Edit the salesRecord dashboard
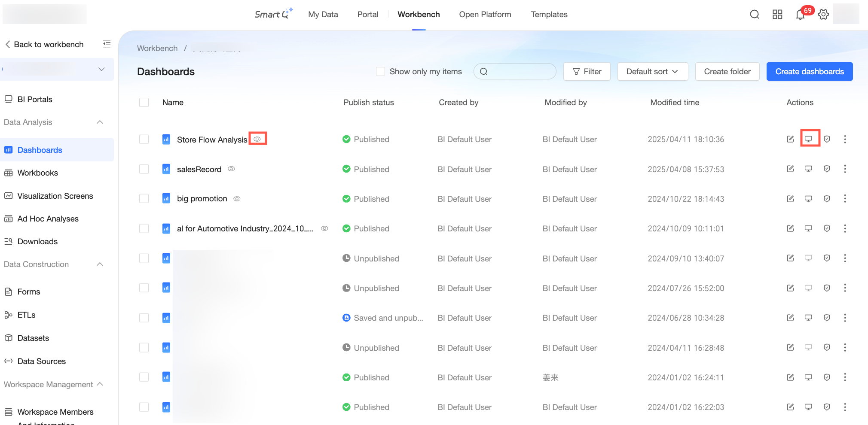The image size is (868, 425). 790,169
